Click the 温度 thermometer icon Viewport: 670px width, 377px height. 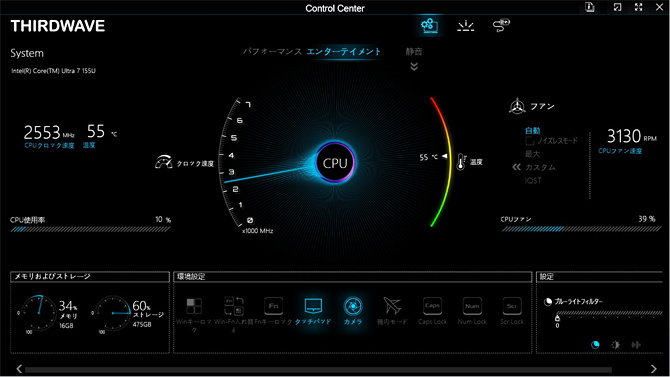pyautogui.click(x=461, y=162)
